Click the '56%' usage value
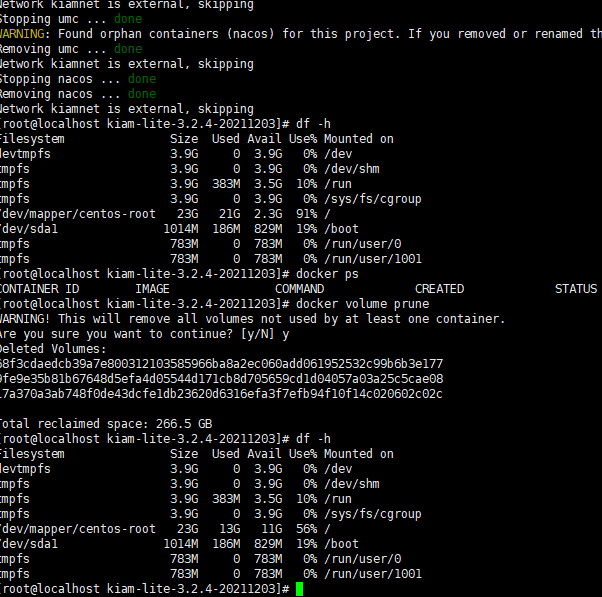The width and height of the screenshot is (602, 597). click(306, 529)
